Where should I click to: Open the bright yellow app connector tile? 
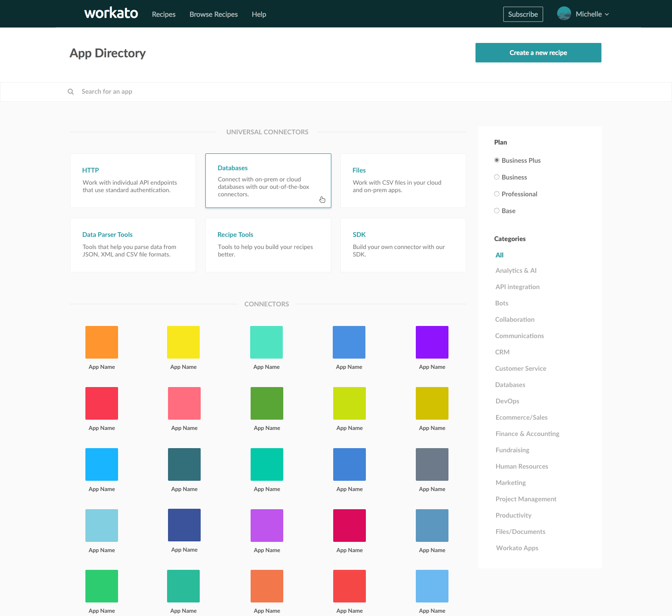(x=183, y=342)
